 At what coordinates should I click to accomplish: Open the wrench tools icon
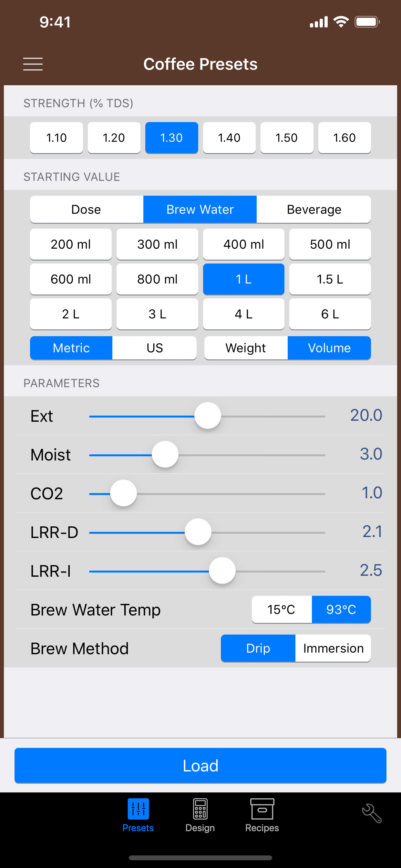coord(372,813)
